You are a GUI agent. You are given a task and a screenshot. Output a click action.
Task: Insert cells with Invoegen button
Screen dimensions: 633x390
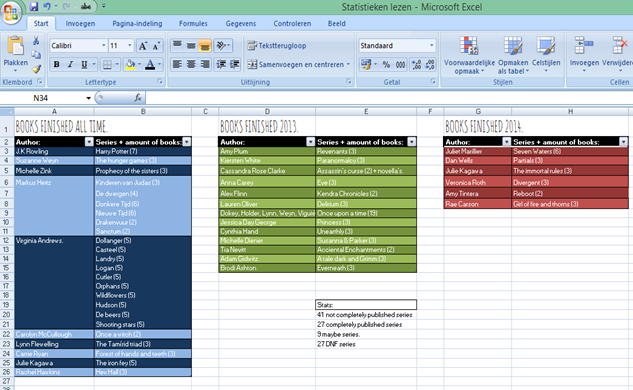click(x=584, y=55)
